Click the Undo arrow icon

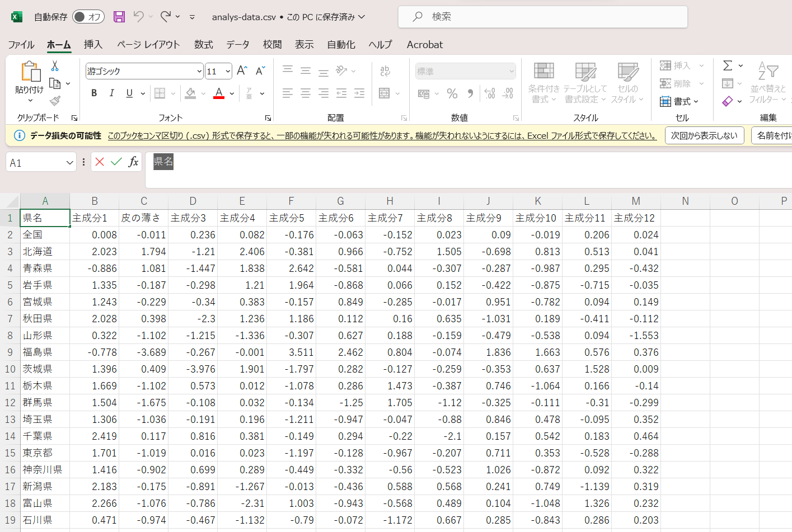[139, 17]
